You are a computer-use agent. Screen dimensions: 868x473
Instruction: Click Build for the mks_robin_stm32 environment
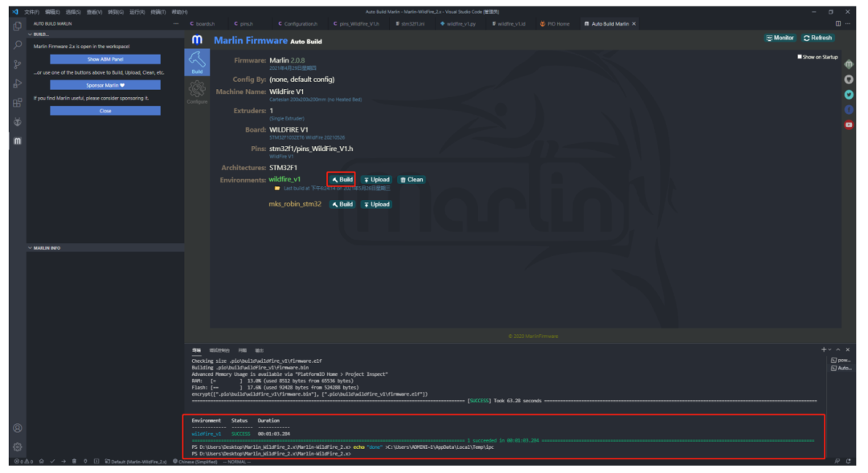pos(342,204)
